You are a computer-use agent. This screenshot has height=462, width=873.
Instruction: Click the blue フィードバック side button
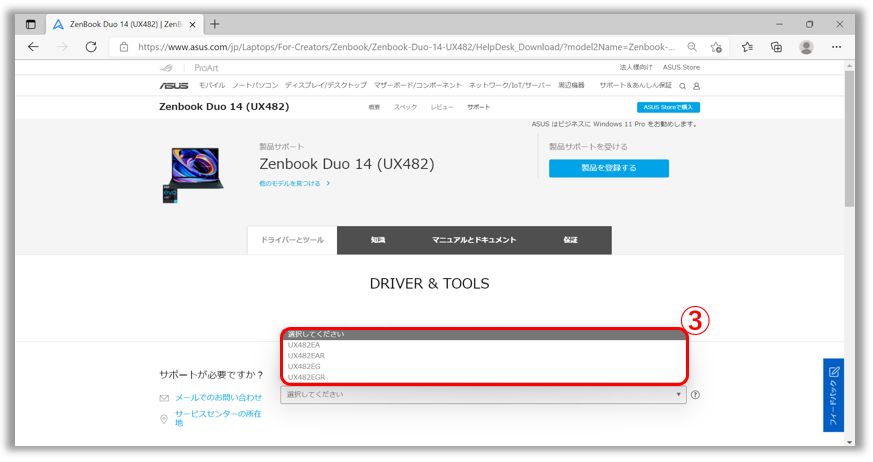click(x=833, y=395)
